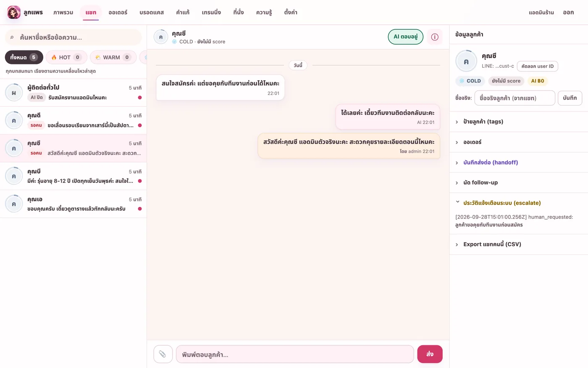Toggle the AI ตอบอยู่ auto-reply switch
This screenshot has height=368, width=588.
(405, 37)
